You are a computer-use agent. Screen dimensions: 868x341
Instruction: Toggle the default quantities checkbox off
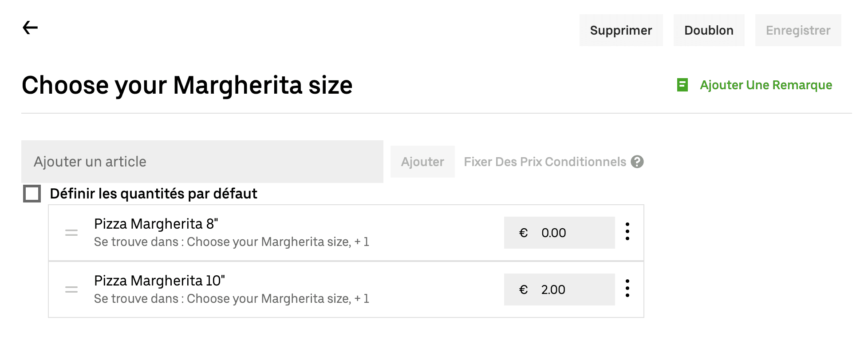tap(32, 194)
